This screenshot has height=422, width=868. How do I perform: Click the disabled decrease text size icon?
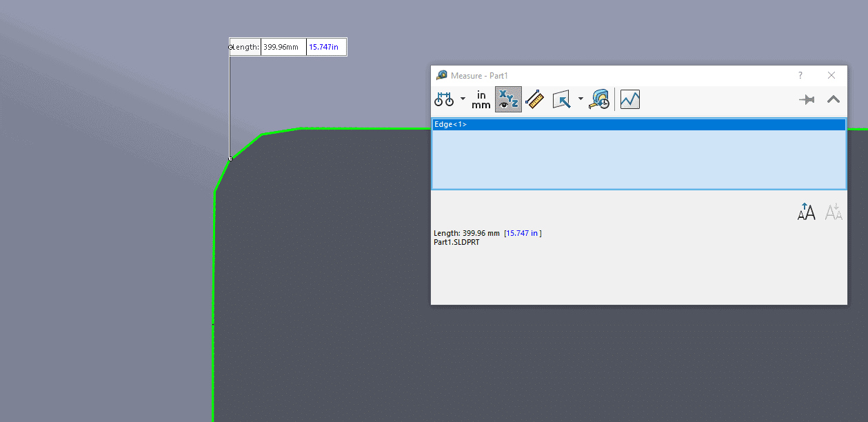click(833, 211)
